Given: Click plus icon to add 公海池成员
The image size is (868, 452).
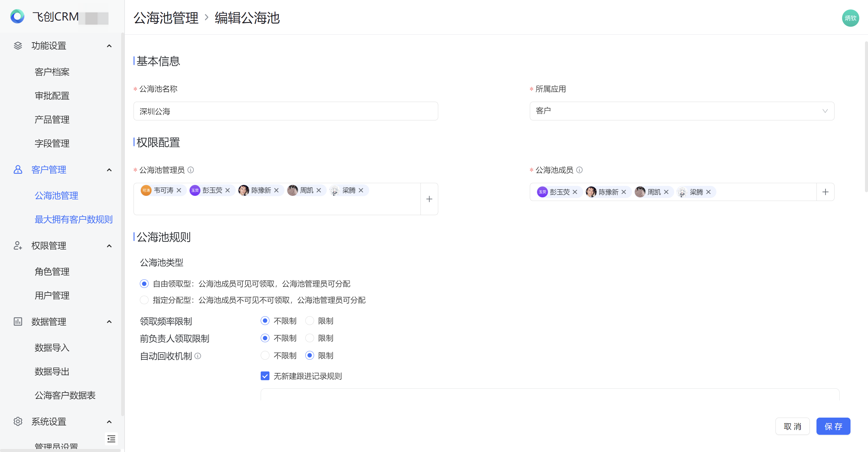Looking at the screenshot, I should 825,192.
